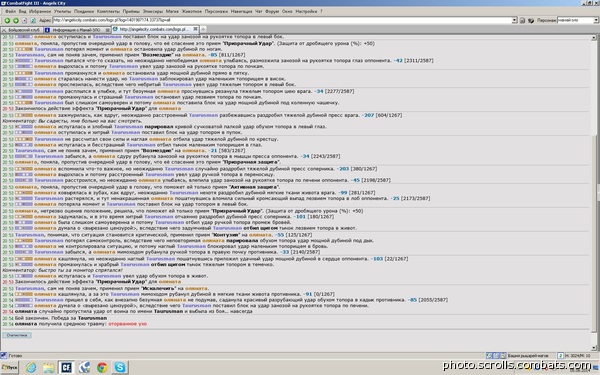Switch to the Бойцовский клуб tab
The height and width of the screenshot is (375, 600).
click(21, 29)
